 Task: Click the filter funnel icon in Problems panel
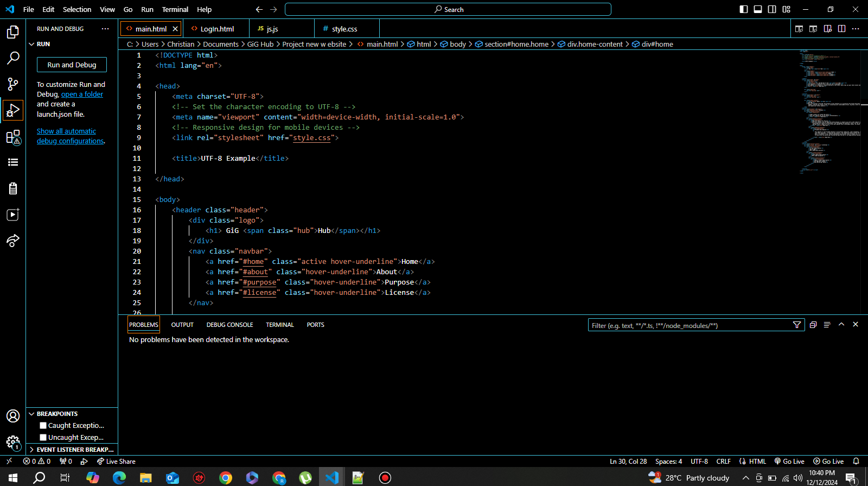796,325
